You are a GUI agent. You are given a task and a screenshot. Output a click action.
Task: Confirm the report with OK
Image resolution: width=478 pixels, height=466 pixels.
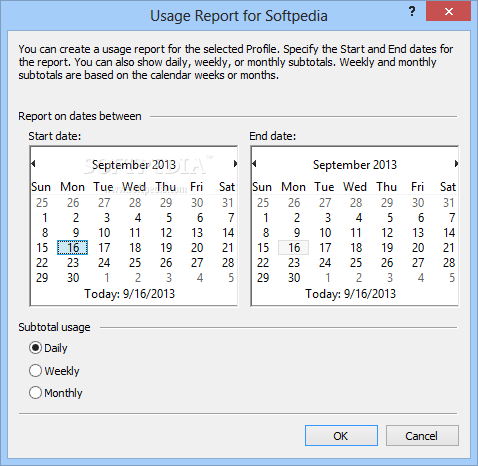pyautogui.click(x=341, y=436)
